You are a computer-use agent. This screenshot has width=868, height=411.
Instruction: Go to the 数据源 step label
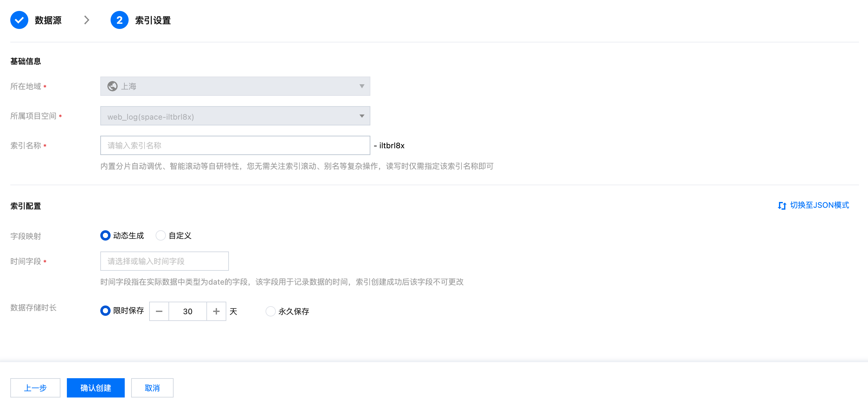tap(48, 20)
